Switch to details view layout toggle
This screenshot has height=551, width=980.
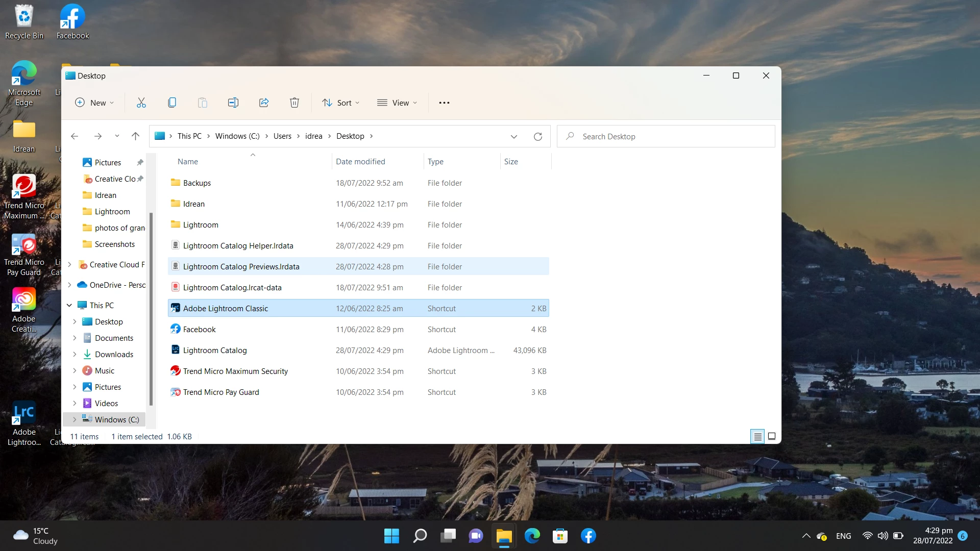[757, 437]
